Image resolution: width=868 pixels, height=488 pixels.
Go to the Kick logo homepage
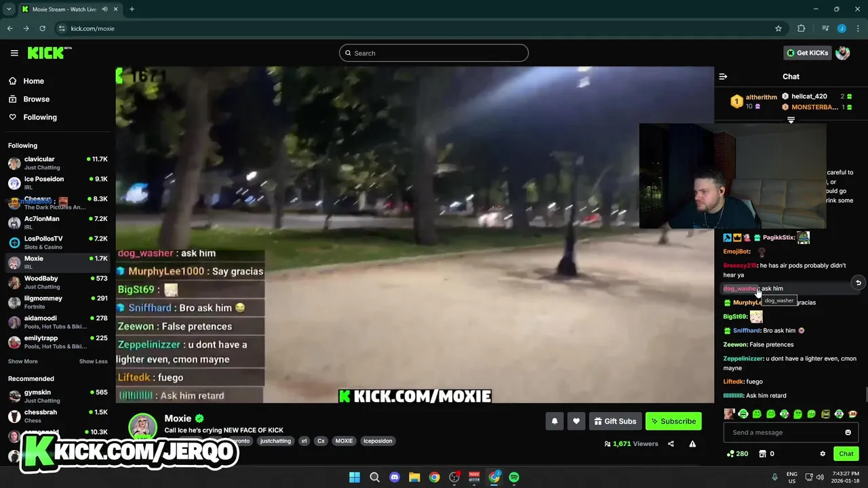(49, 53)
